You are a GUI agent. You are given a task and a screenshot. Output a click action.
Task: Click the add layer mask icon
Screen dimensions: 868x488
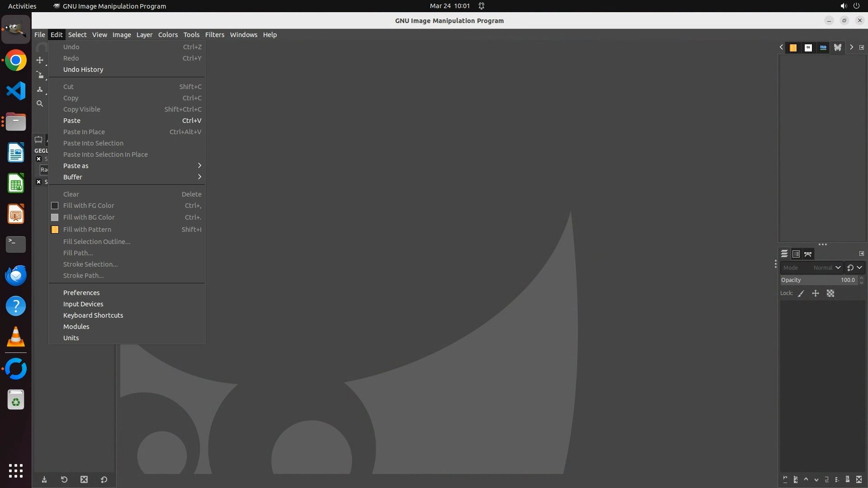848,479
